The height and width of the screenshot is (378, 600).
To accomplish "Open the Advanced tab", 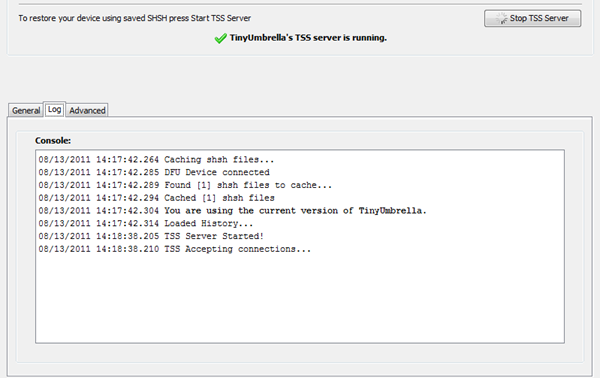I will pyautogui.click(x=87, y=111).
